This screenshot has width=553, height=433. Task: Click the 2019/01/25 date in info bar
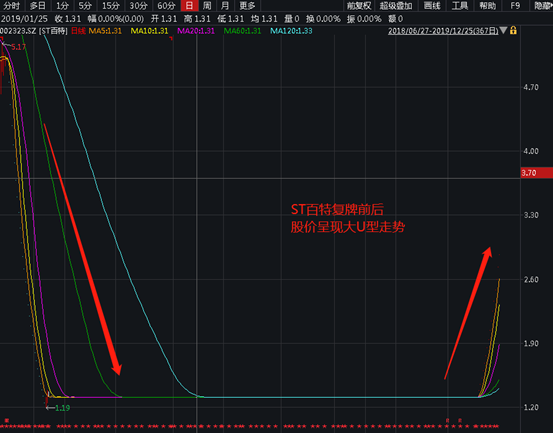click(24, 19)
